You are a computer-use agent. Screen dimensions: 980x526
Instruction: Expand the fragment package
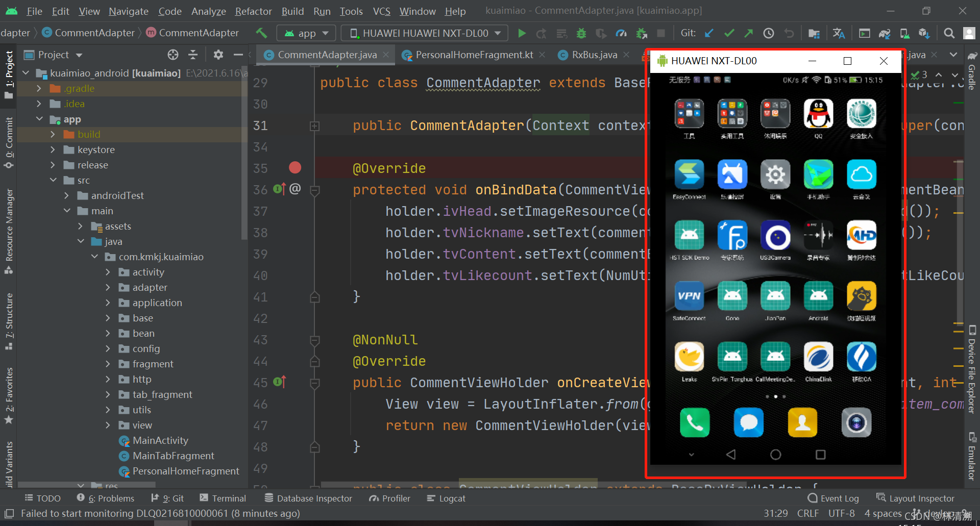(108, 364)
